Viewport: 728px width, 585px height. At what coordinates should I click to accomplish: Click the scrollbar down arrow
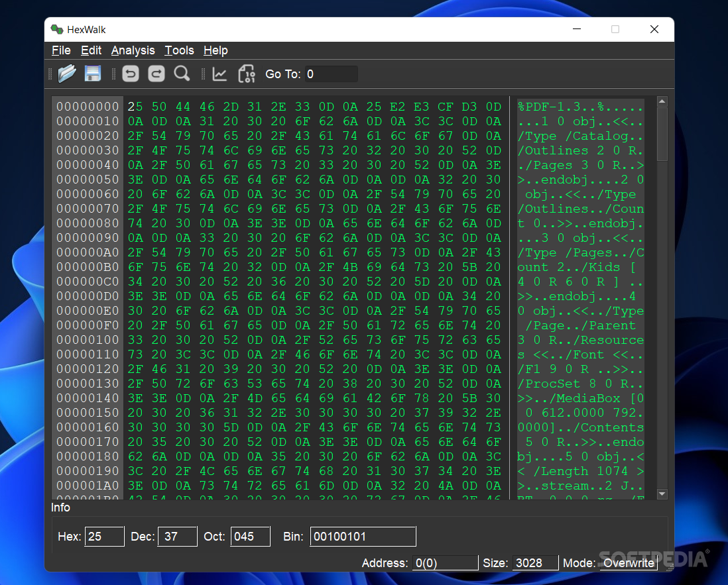coord(662,494)
